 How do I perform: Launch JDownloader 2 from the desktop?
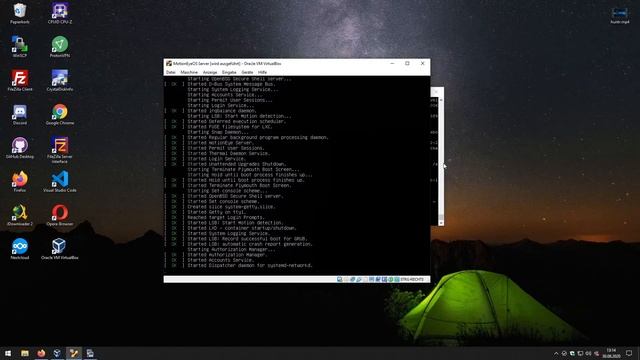pos(20,215)
